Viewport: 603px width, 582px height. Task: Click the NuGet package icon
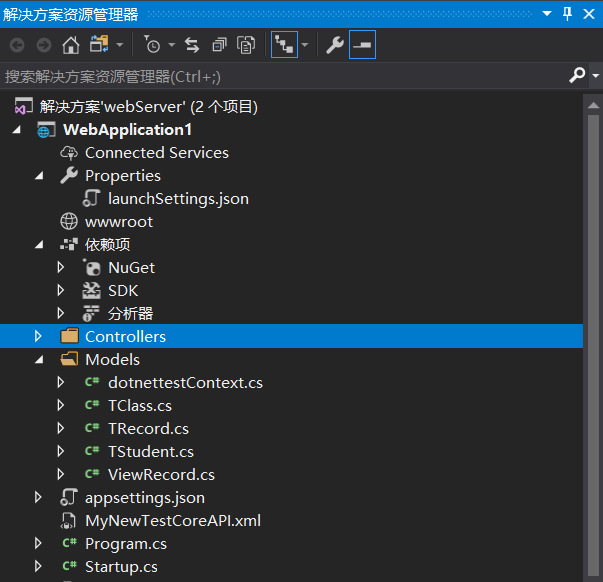point(92,267)
